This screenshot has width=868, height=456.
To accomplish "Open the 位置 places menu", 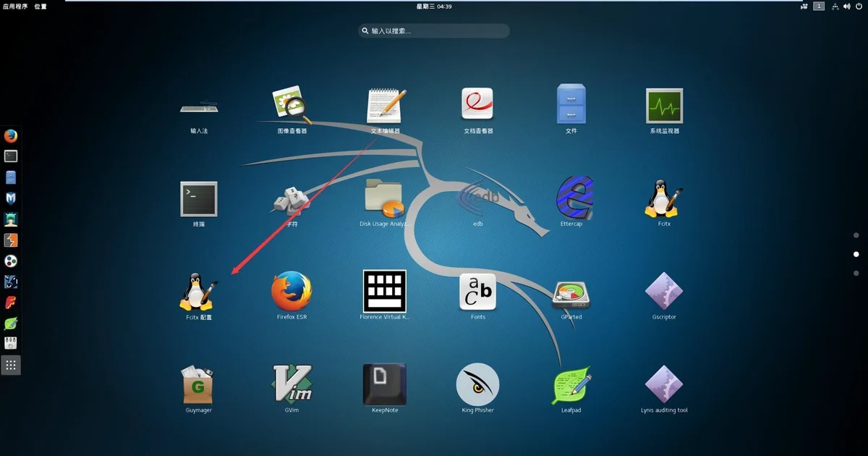I will click(x=41, y=7).
